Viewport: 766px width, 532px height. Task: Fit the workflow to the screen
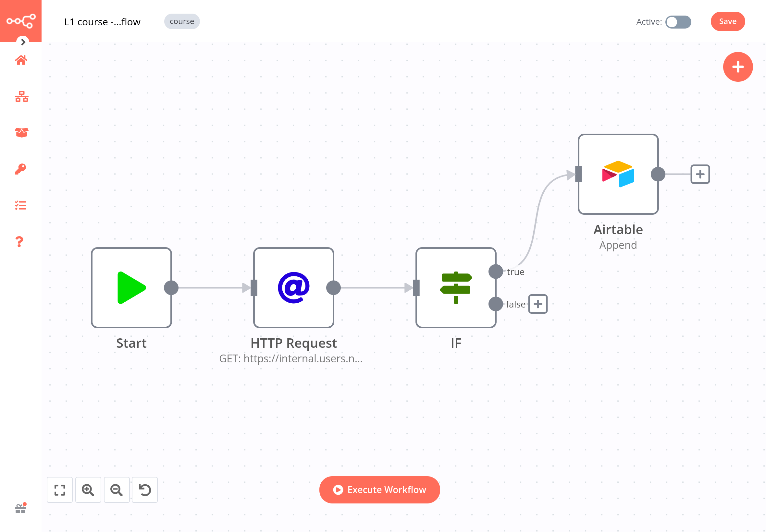pyautogui.click(x=60, y=490)
